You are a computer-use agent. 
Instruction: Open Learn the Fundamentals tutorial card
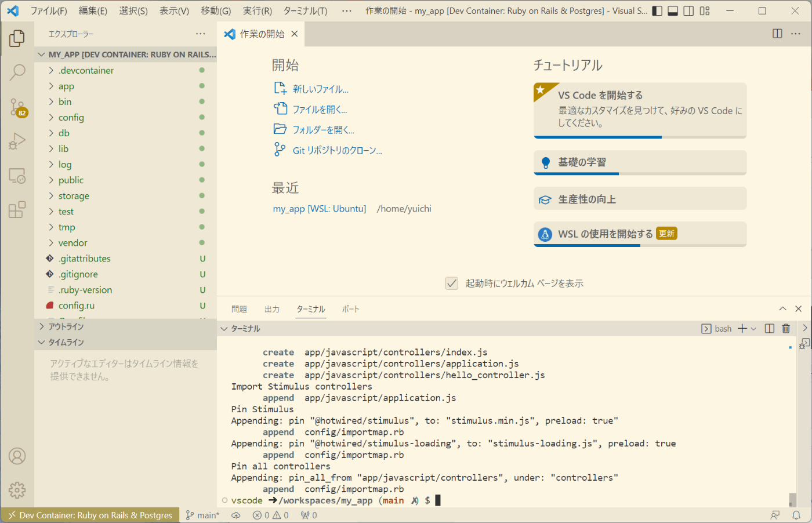(640, 162)
